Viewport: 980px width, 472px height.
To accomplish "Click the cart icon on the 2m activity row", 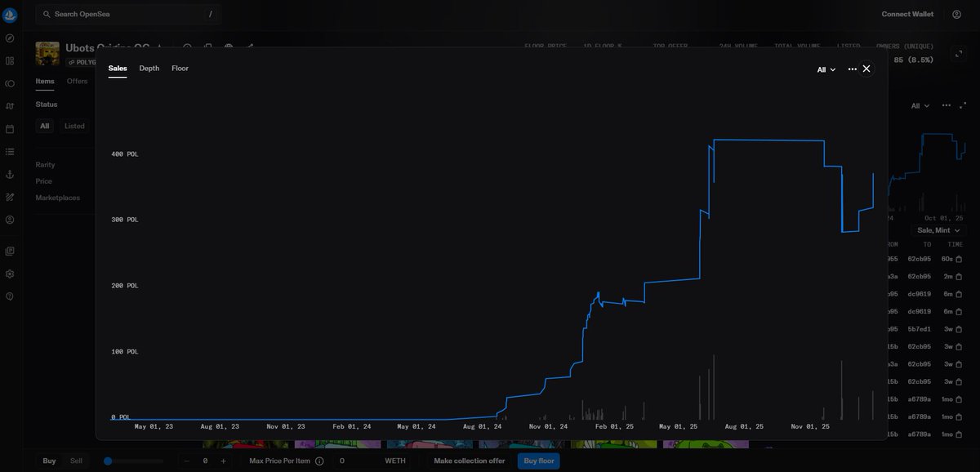I will click(960, 277).
